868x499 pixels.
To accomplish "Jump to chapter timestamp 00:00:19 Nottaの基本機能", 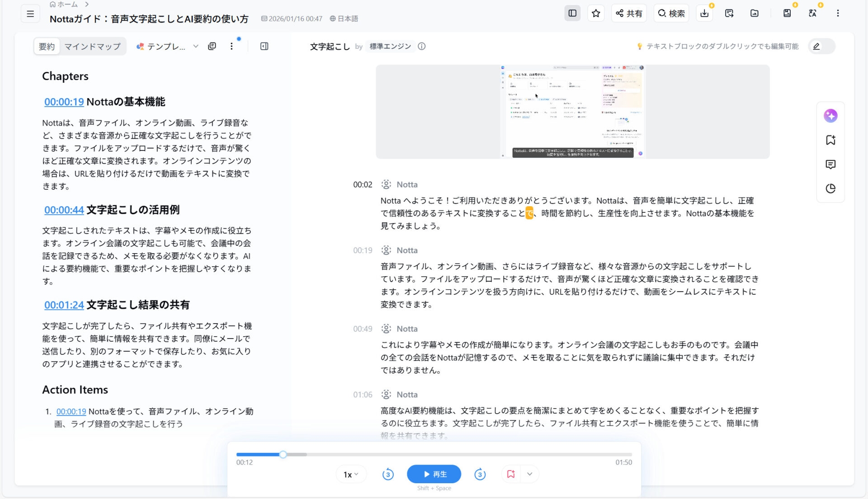I will click(64, 102).
